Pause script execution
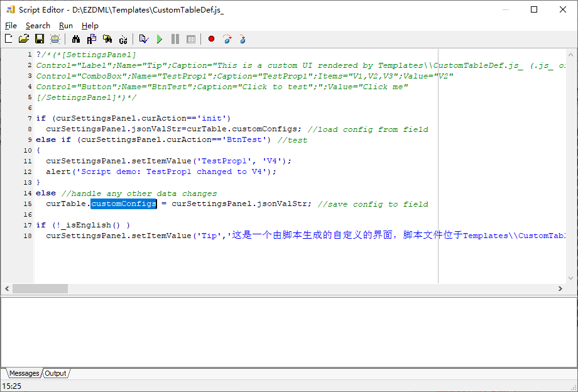This screenshot has height=392, width=578. tap(175, 39)
